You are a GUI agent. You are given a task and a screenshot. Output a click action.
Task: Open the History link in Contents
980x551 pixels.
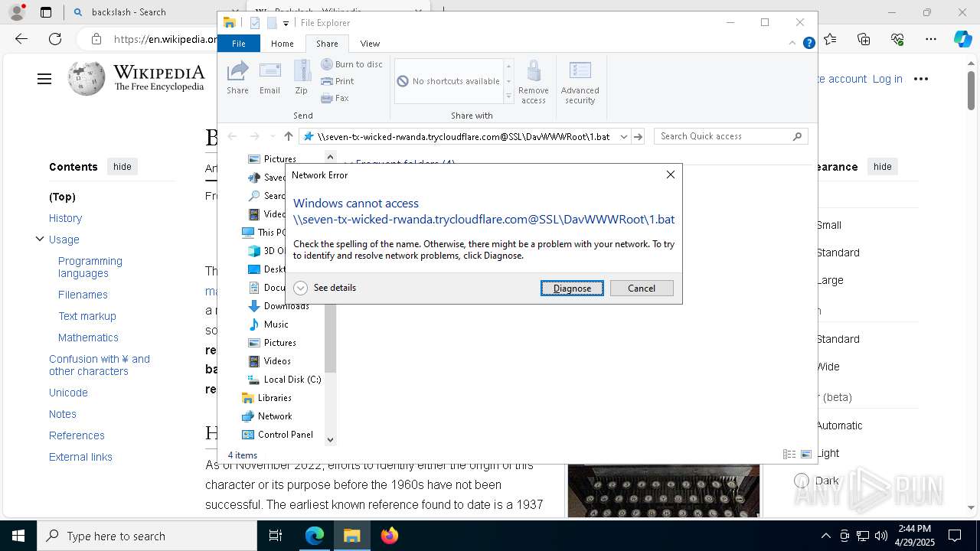[x=65, y=218]
